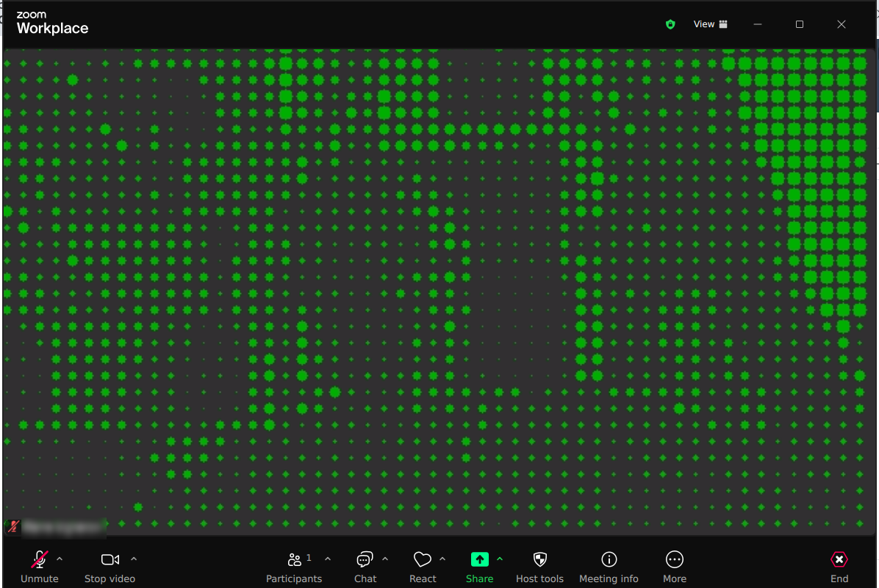This screenshot has width=879, height=588.
Task: Open the Chat panel
Action: [x=365, y=560]
